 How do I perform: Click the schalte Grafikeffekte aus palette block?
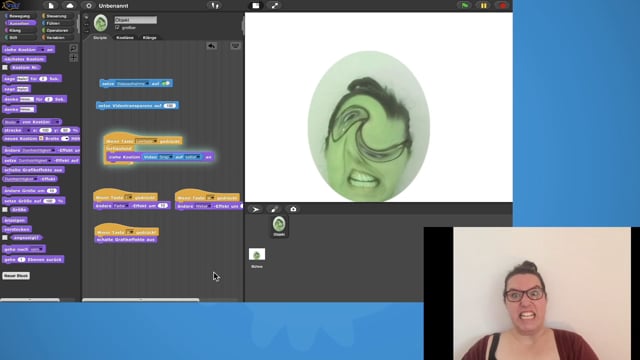coord(33,170)
